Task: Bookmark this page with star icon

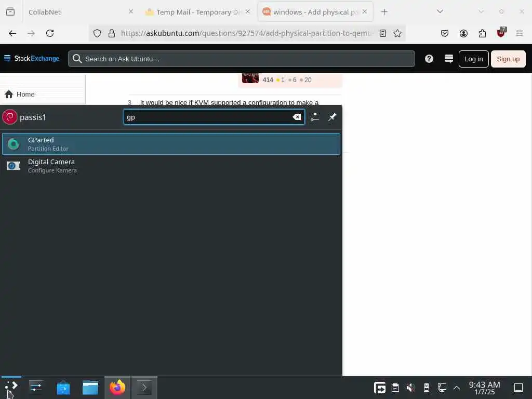Action: click(x=397, y=33)
